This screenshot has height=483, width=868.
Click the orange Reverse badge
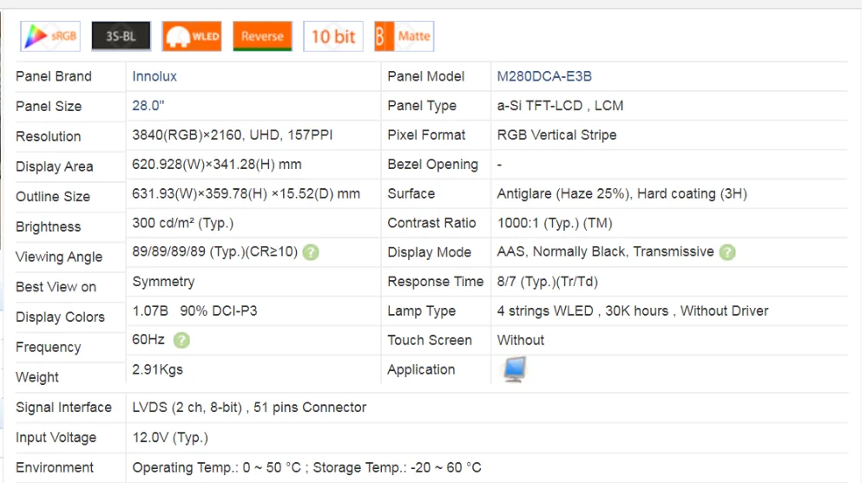coord(262,36)
